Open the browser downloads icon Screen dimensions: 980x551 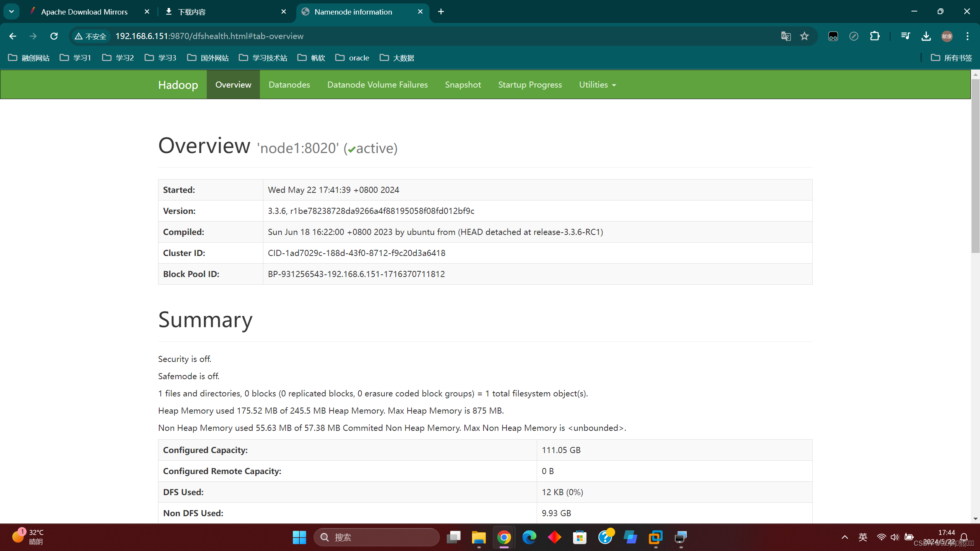926,36
